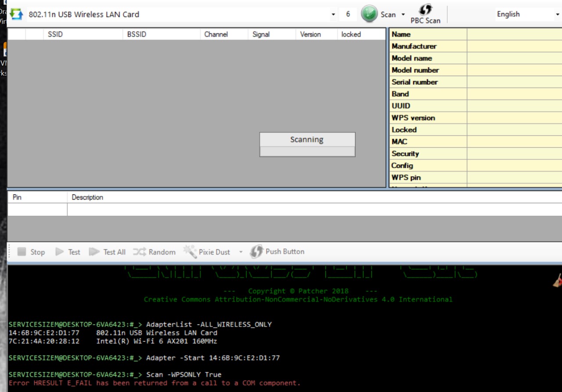Click the Random shuffle icon
562x392 pixels.
[x=139, y=252]
